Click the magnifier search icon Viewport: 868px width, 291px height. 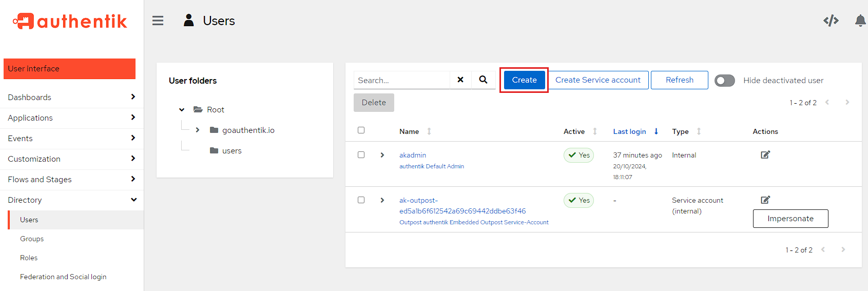pos(483,80)
